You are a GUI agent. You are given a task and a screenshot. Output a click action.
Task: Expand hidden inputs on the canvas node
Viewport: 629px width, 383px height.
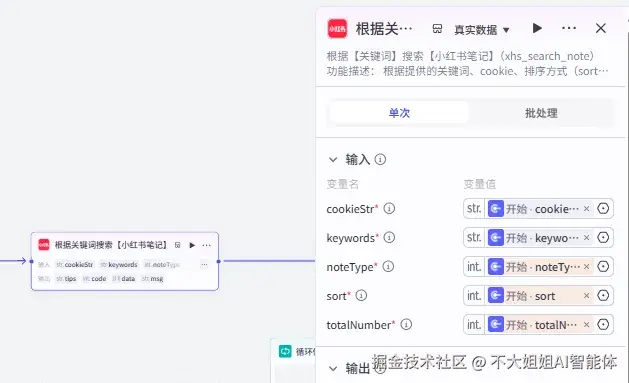204,264
